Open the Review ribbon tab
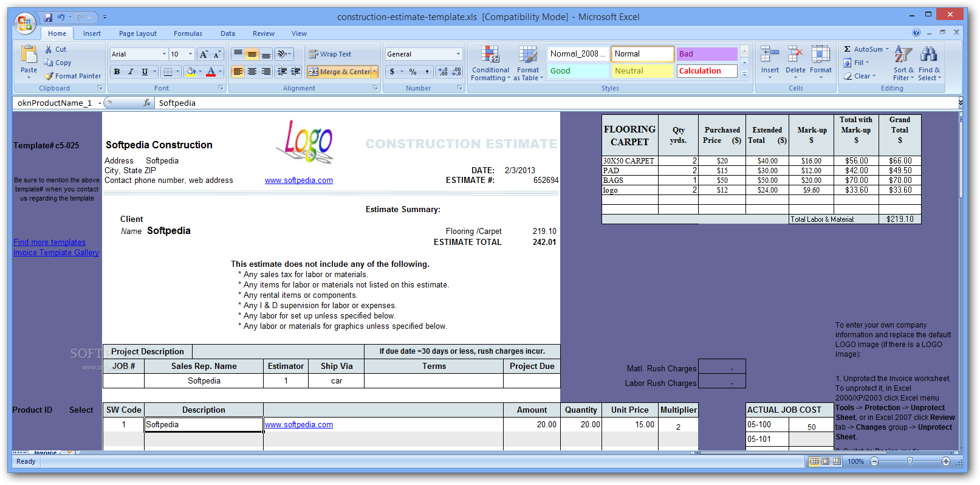The image size is (980, 485). click(x=264, y=33)
